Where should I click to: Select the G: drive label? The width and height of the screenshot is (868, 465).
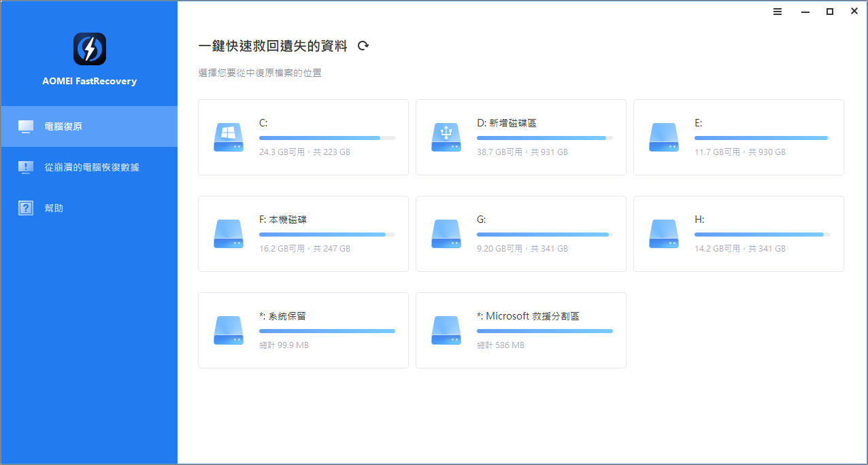pyautogui.click(x=482, y=220)
